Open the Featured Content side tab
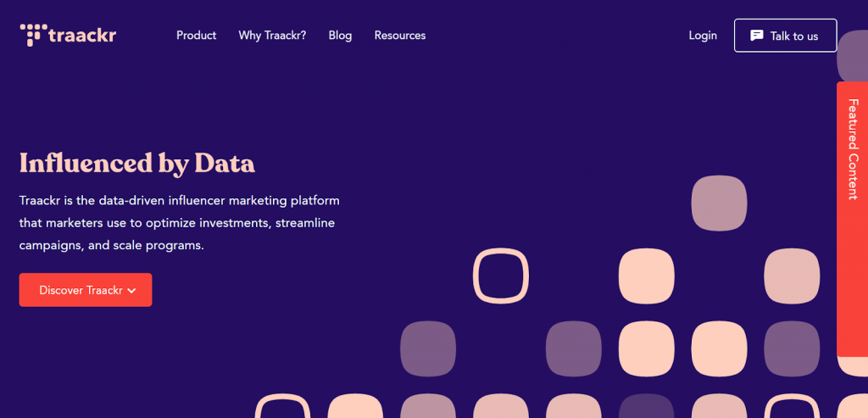The image size is (868, 418). tap(853, 220)
